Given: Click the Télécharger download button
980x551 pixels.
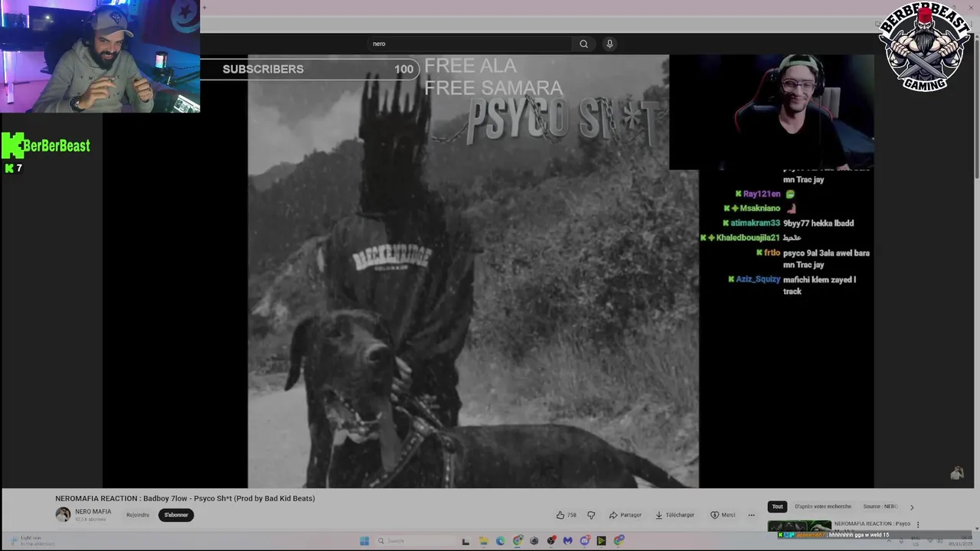Looking at the screenshot, I should [675, 515].
